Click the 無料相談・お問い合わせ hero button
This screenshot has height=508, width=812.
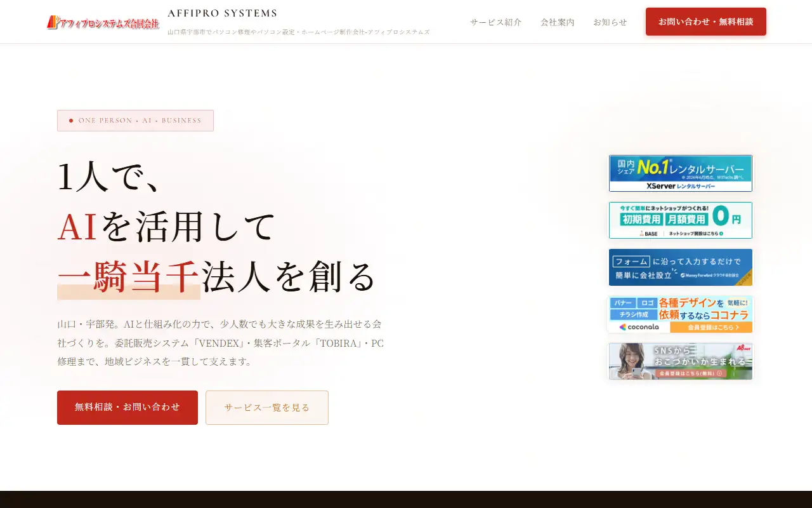(128, 408)
